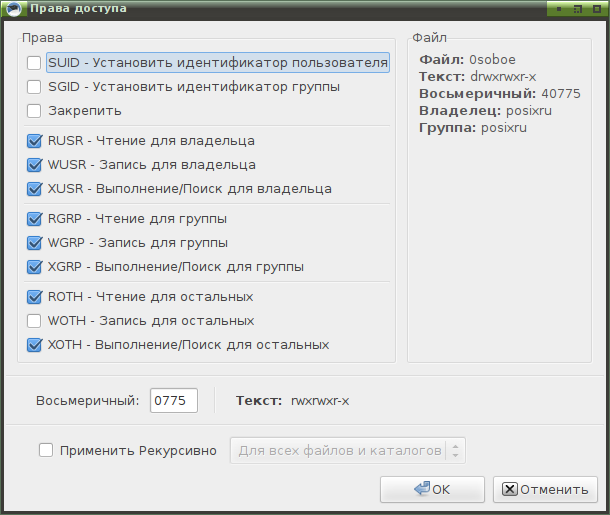Uncheck XUSR execute for owner
This screenshot has height=515, width=610.
point(34,189)
